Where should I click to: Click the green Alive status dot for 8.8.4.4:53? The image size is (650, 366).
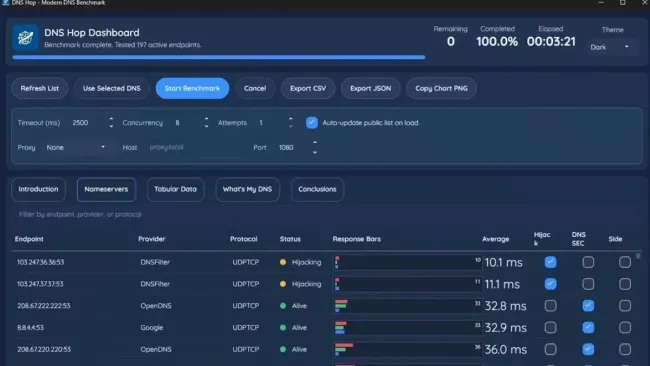[x=283, y=327]
